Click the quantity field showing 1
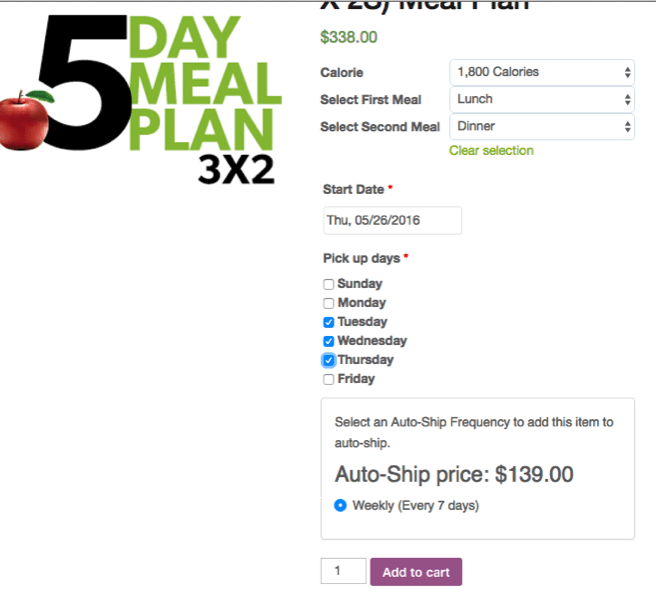657x604 pixels. (x=344, y=571)
